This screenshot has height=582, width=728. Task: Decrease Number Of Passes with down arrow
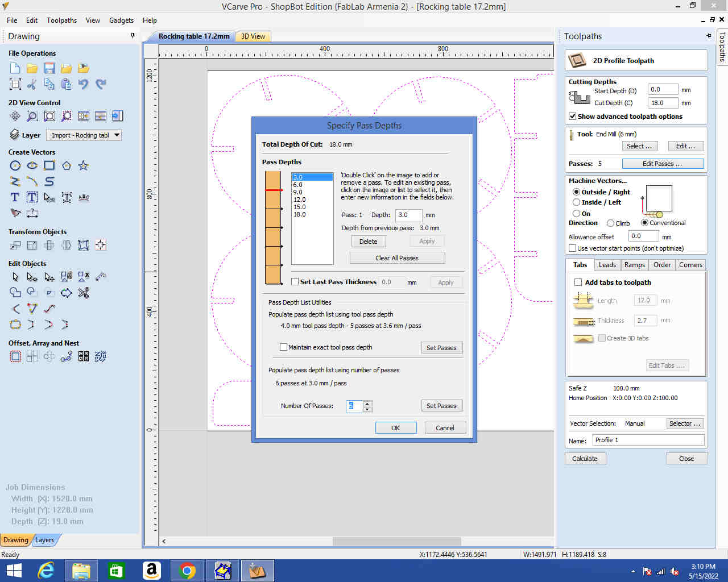coord(367,409)
